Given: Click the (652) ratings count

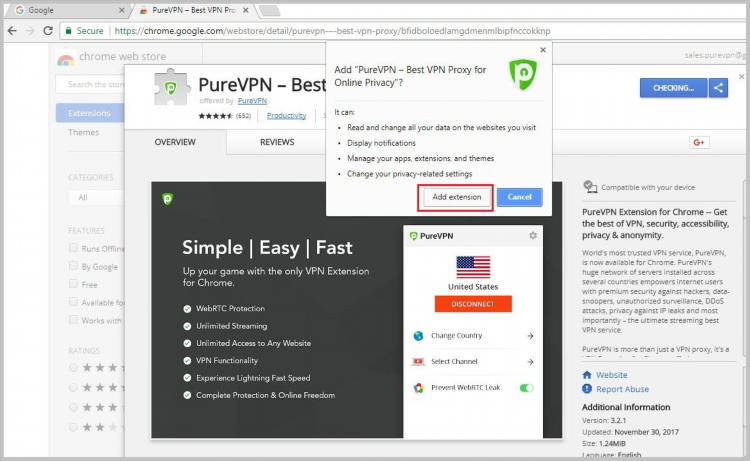Looking at the screenshot, I should pyautogui.click(x=243, y=116).
